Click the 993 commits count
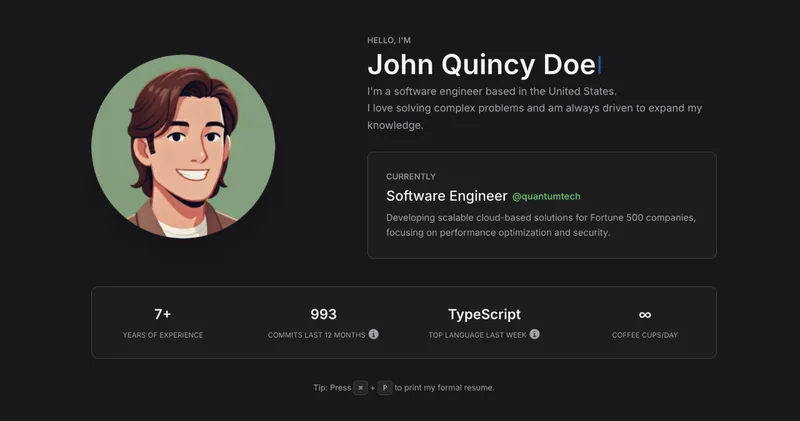 [x=323, y=314]
